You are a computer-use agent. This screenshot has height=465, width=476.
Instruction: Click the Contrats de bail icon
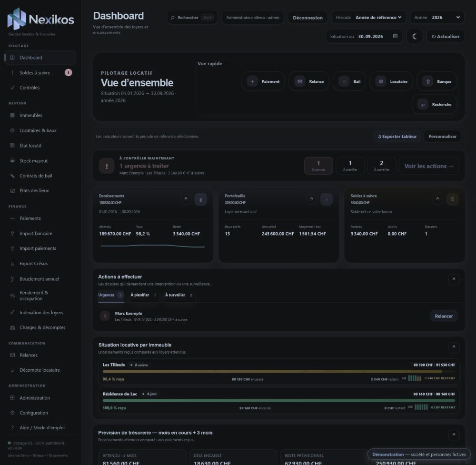[12, 176]
